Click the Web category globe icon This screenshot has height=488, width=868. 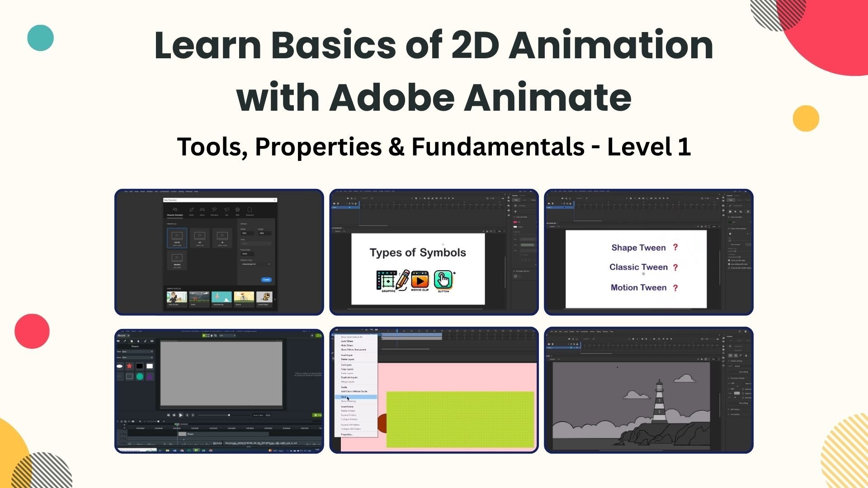(x=237, y=211)
